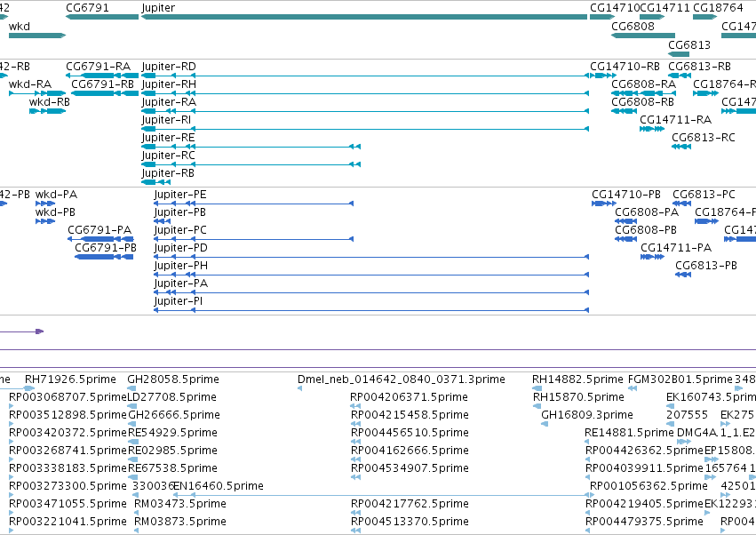Select protein wkd-PA

pyautogui.click(x=45, y=204)
